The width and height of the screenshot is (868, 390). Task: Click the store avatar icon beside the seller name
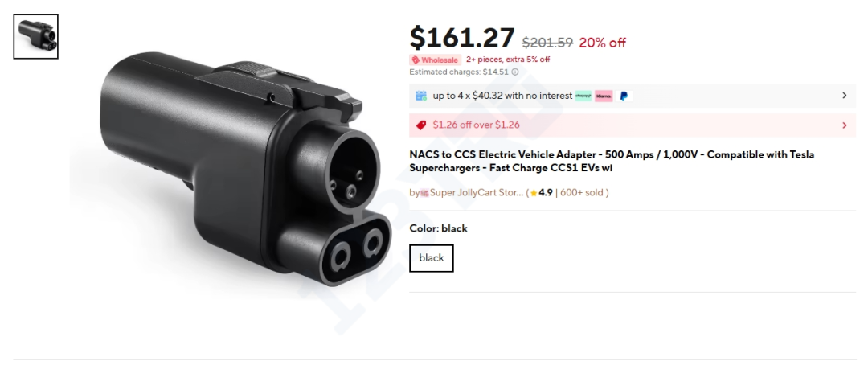424,193
